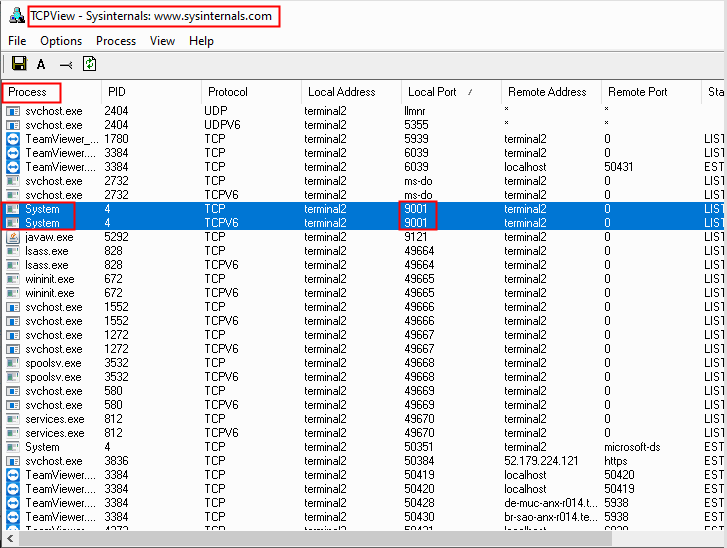Click svchost.exe icon in TCP 49669 row

tap(13, 391)
